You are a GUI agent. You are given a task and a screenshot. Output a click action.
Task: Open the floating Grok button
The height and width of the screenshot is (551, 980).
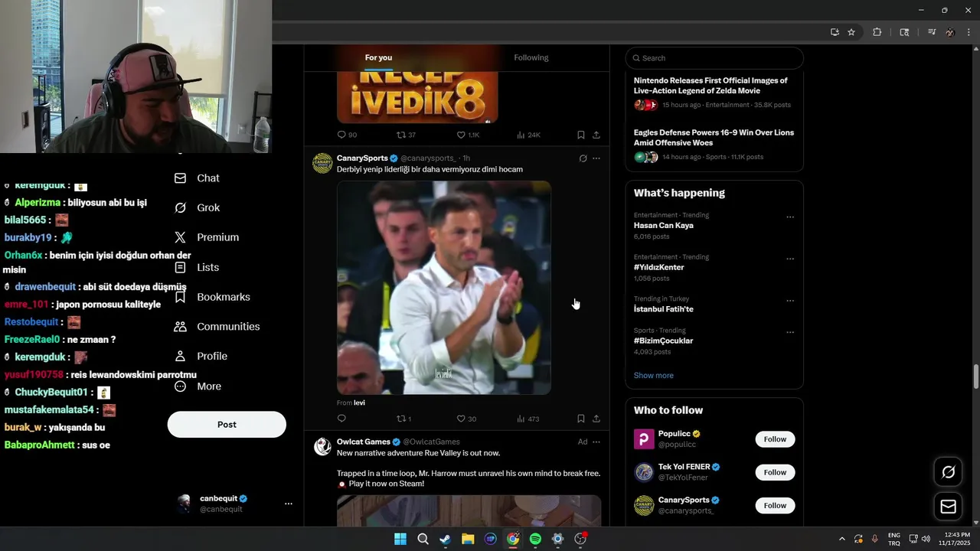tap(948, 472)
